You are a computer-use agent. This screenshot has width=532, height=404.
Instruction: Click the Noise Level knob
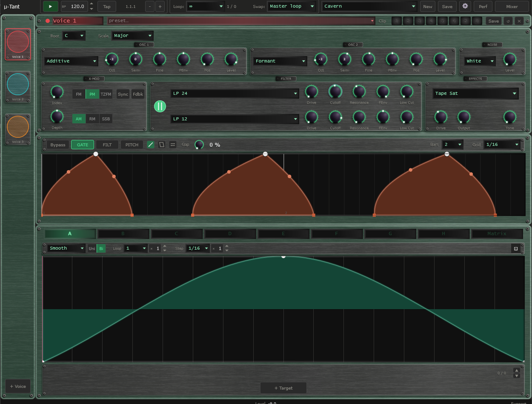coord(509,59)
